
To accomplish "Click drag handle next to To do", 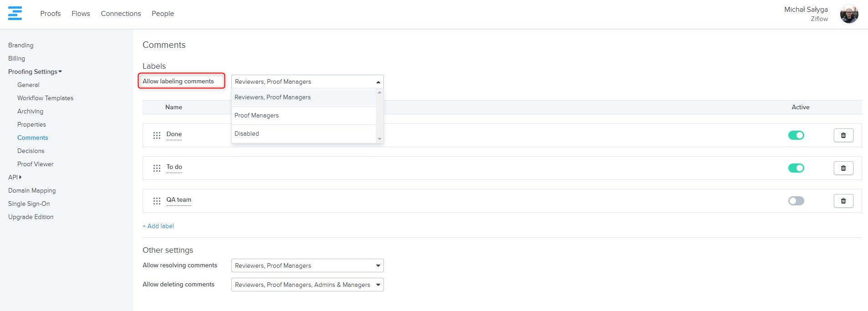I will (x=157, y=168).
